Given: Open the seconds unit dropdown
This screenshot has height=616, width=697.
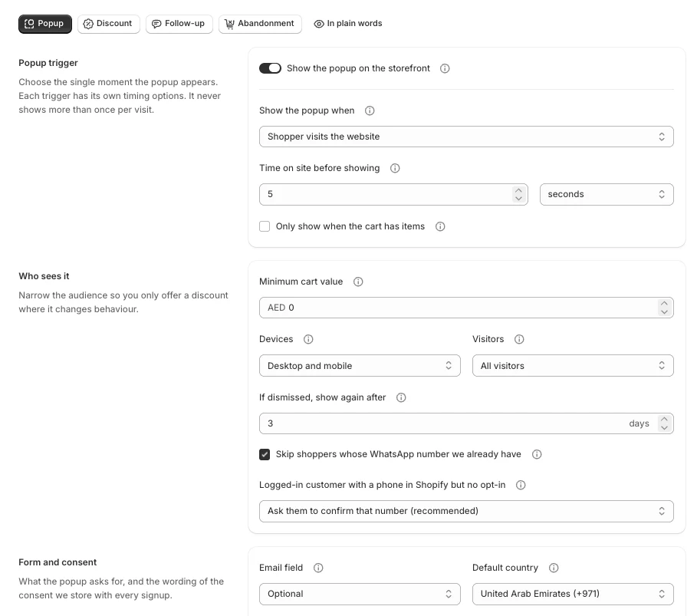Looking at the screenshot, I should tap(607, 194).
